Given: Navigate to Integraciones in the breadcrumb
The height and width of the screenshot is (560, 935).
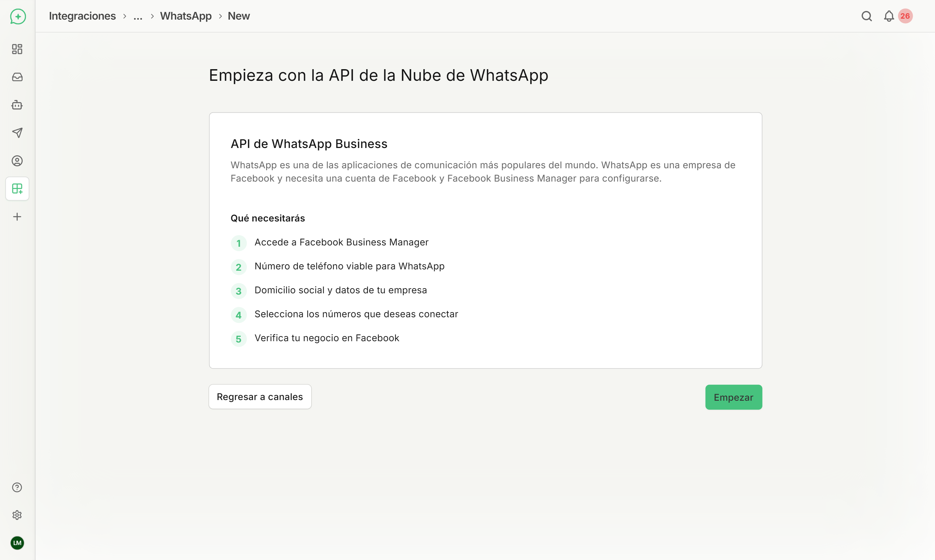Looking at the screenshot, I should pyautogui.click(x=82, y=16).
